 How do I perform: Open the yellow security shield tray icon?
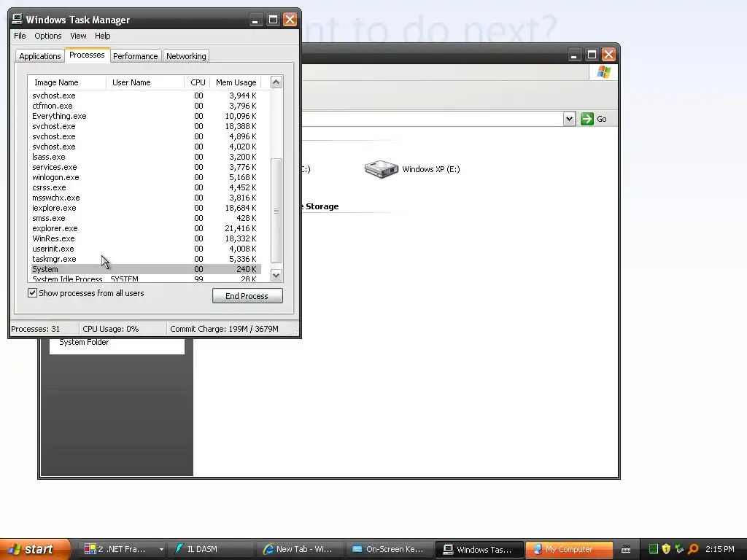tap(666, 549)
